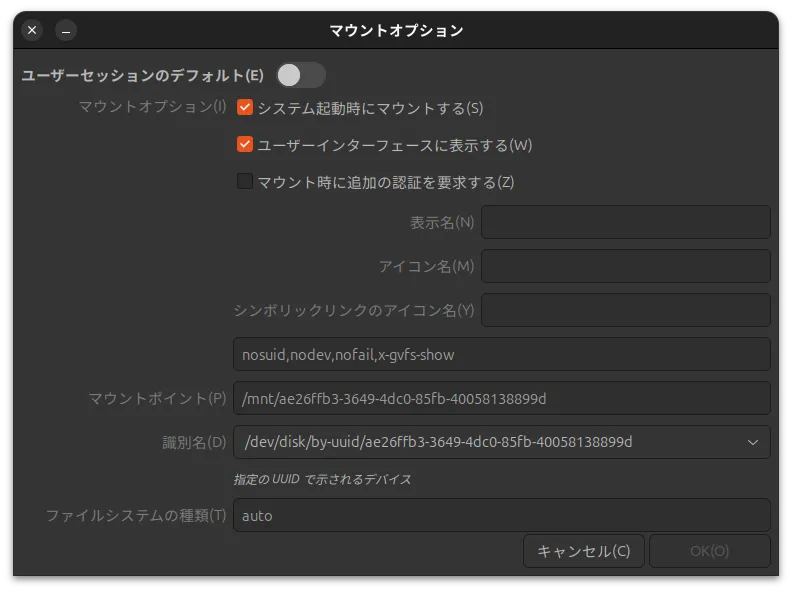Toggle the ユーザーセッションのデフォルト switch
Screen dimensions: 792x592
click(301, 75)
